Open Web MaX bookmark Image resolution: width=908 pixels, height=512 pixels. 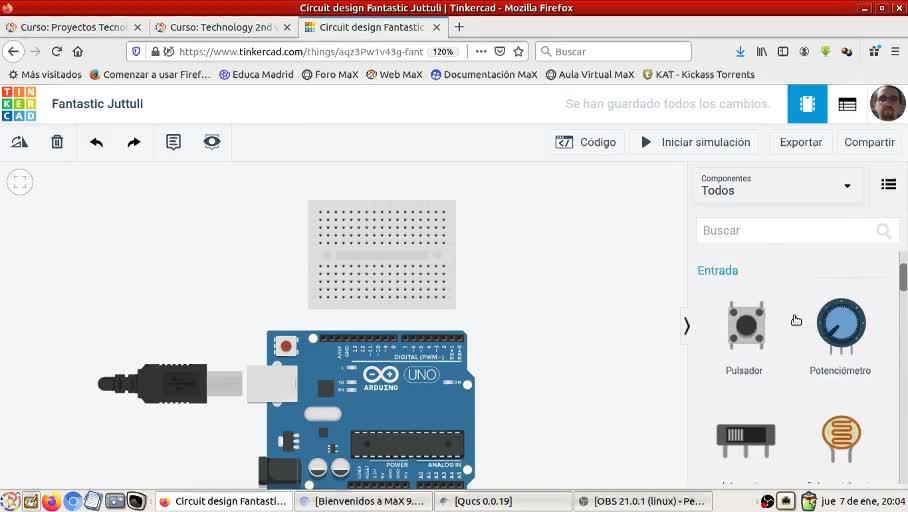point(394,74)
